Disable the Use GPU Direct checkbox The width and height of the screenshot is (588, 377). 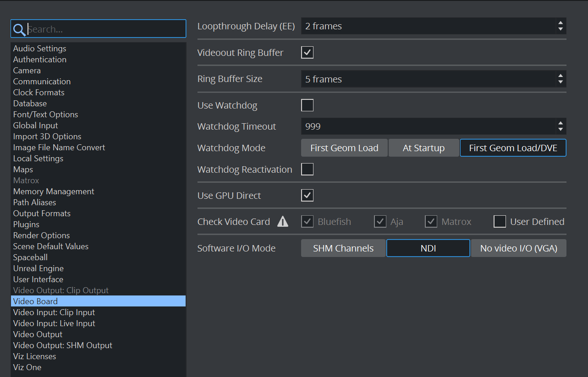(x=307, y=196)
